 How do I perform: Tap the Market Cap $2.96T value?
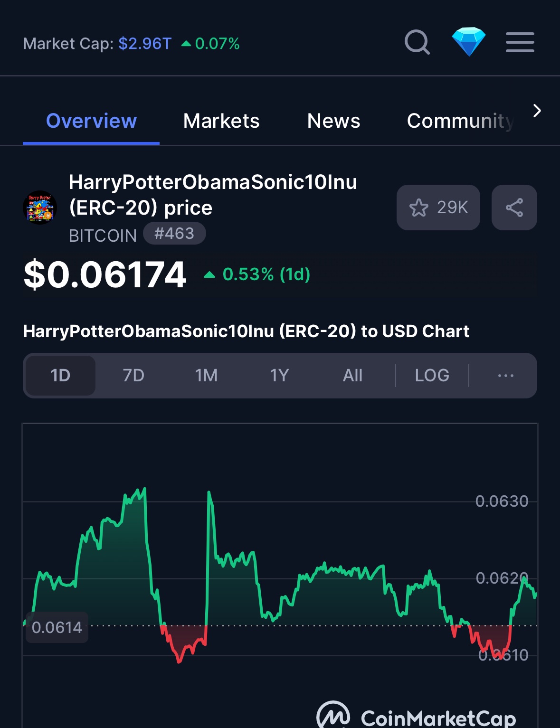(145, 44)
